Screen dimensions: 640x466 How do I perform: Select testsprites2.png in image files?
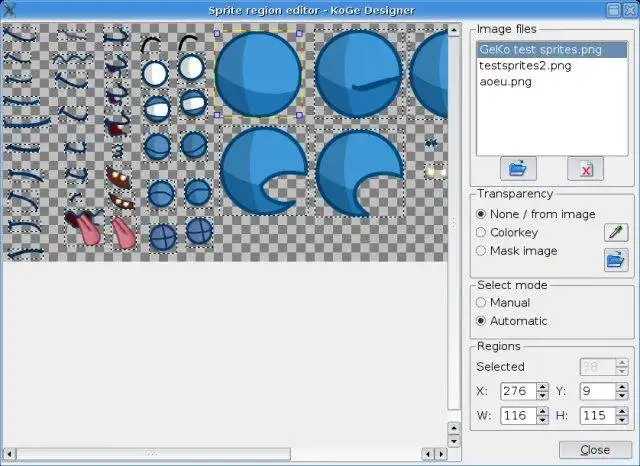click(x=552, y=66)
